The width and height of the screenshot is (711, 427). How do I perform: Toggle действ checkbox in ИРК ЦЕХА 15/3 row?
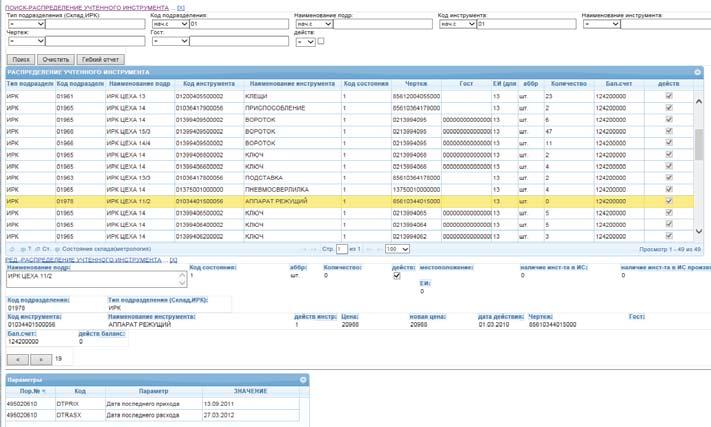click(x=669, y=131)
